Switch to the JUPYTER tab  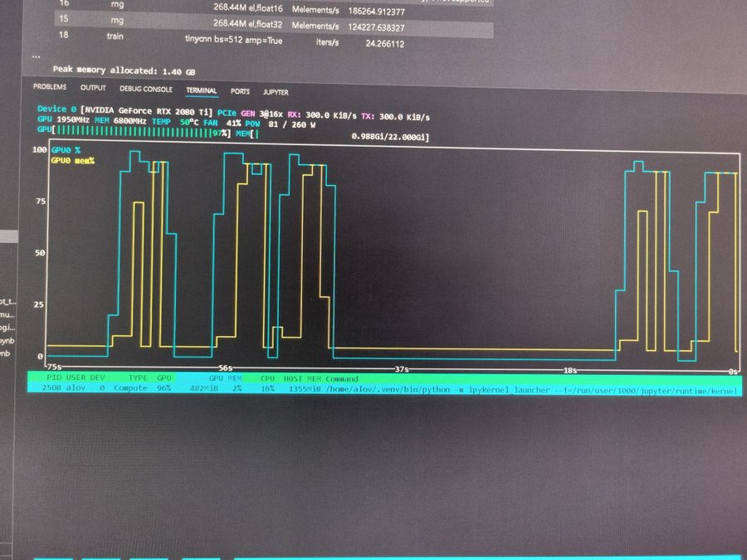click(276, 92)
